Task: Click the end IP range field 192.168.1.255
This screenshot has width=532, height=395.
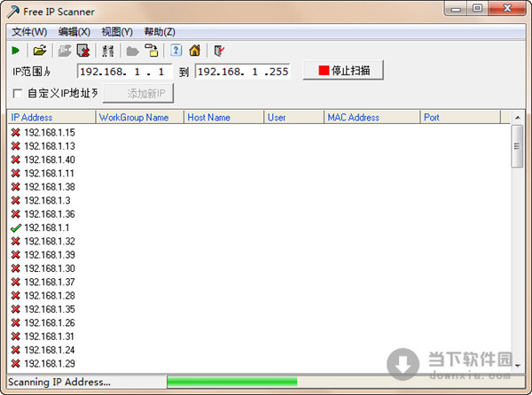Action: [243, 72]
